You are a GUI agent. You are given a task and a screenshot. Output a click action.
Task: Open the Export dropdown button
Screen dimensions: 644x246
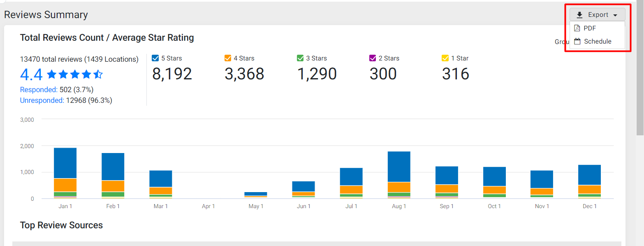point(597,15)
